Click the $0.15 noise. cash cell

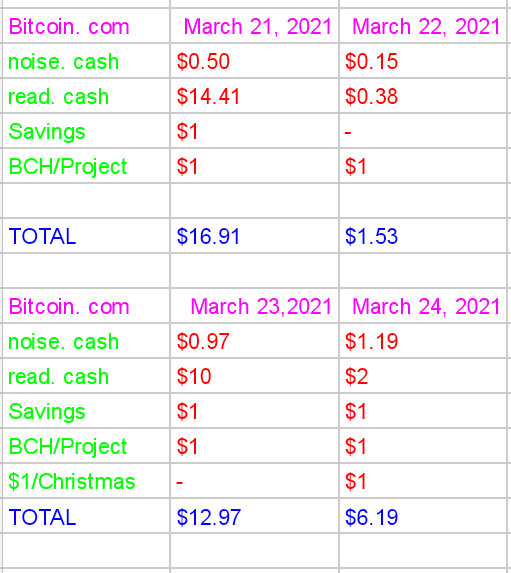coord(423,61)
